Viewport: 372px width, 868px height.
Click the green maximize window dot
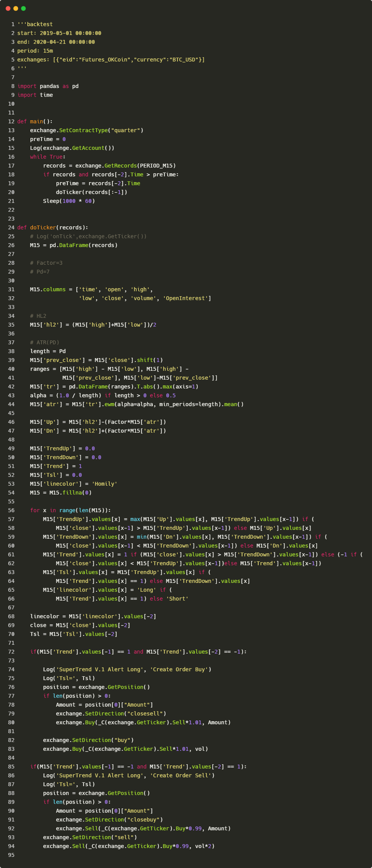point(23,8)
